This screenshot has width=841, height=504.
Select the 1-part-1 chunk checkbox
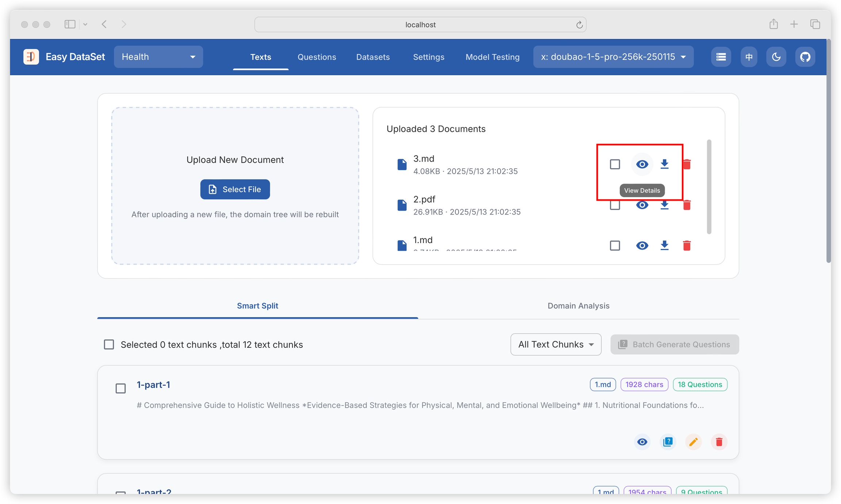[x=120, y=388]
